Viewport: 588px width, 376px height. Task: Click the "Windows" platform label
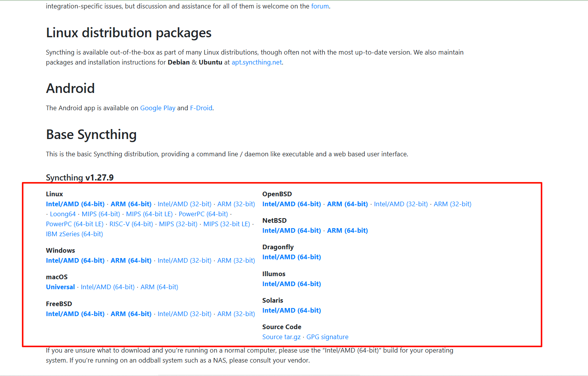(x=60, y=250)
